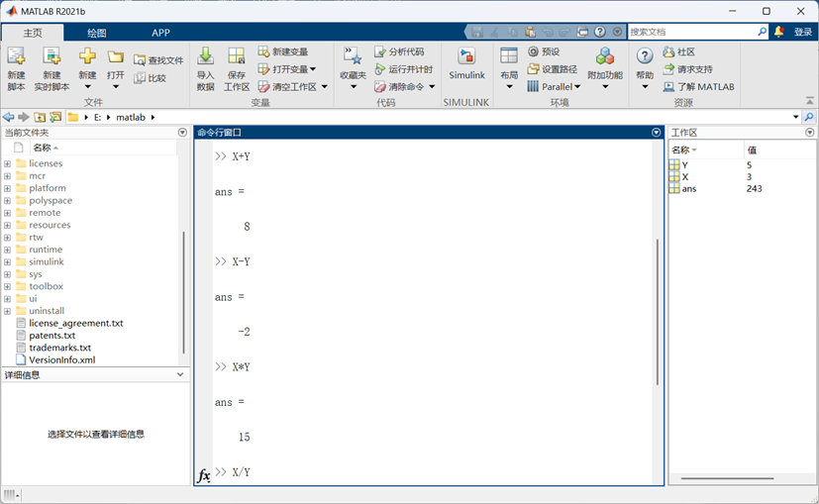The image size is (819, 504).
Task: Click the 搜索文档 search field
Action: tap(692, 32)
